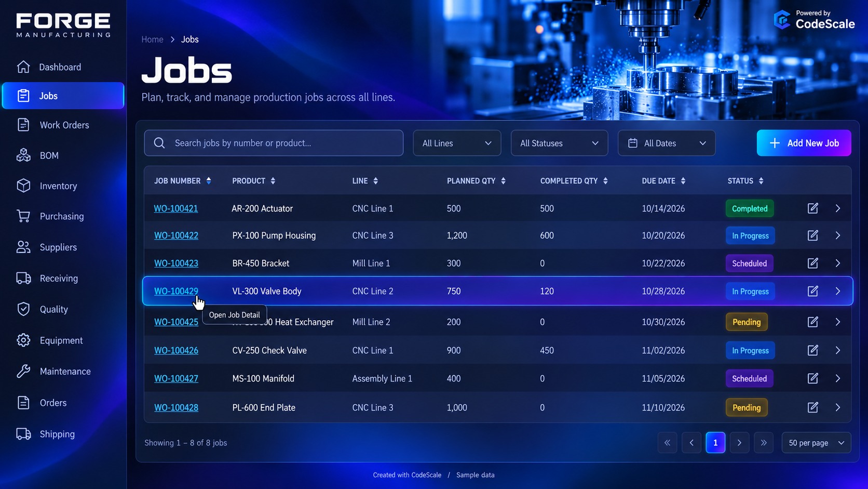Image resolution: width=868 pixels, height=489 pixels.
Task: Sort by Completed Qty column
Action: coord(605,181)
